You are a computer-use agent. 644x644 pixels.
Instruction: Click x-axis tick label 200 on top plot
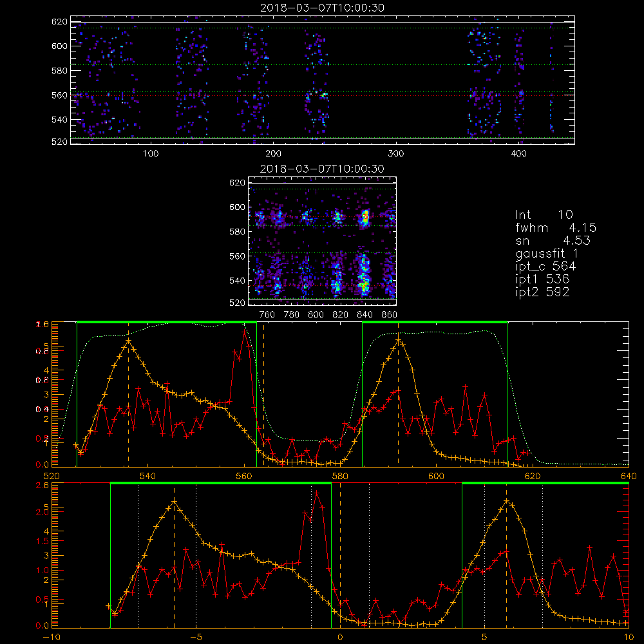273,154
